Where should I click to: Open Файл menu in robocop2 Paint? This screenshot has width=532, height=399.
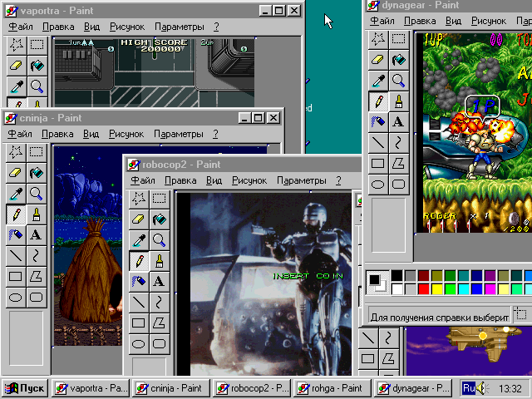click(x=143, y=180)
